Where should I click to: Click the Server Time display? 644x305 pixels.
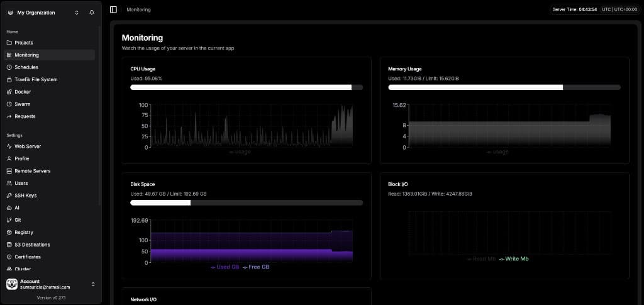pos(575,9)
